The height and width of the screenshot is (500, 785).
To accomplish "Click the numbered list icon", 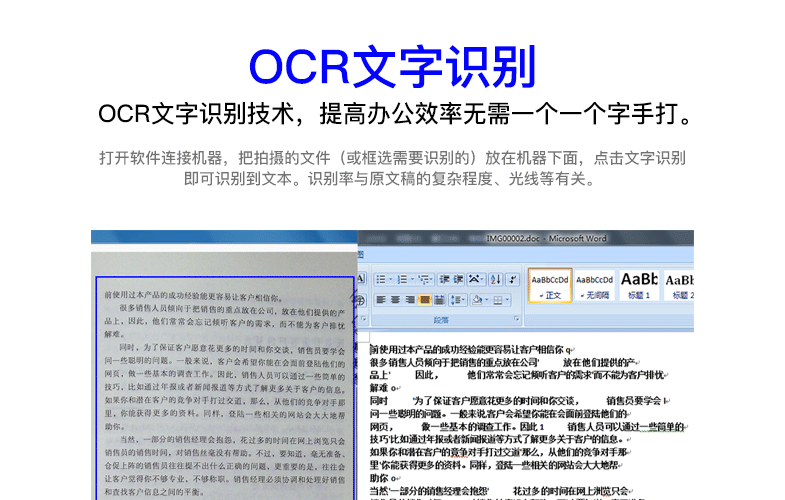I will pyautogui.click(x=403, y=279).
